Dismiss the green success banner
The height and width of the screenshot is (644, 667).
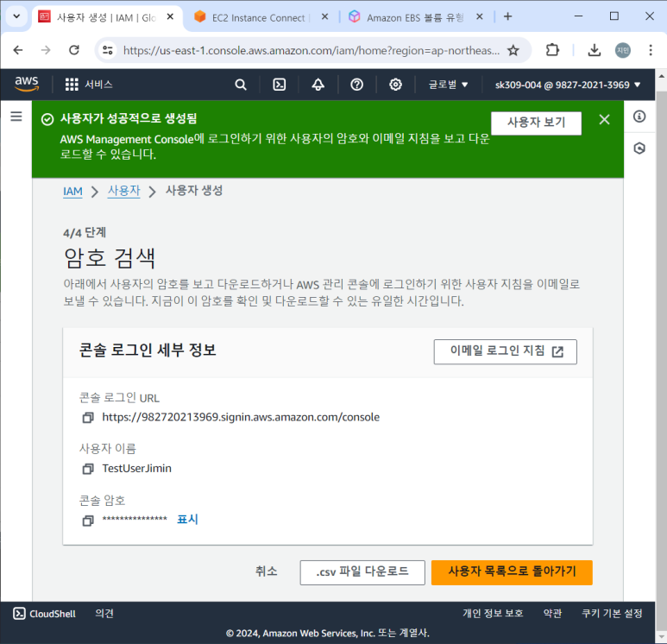click(x=605, y=120)
